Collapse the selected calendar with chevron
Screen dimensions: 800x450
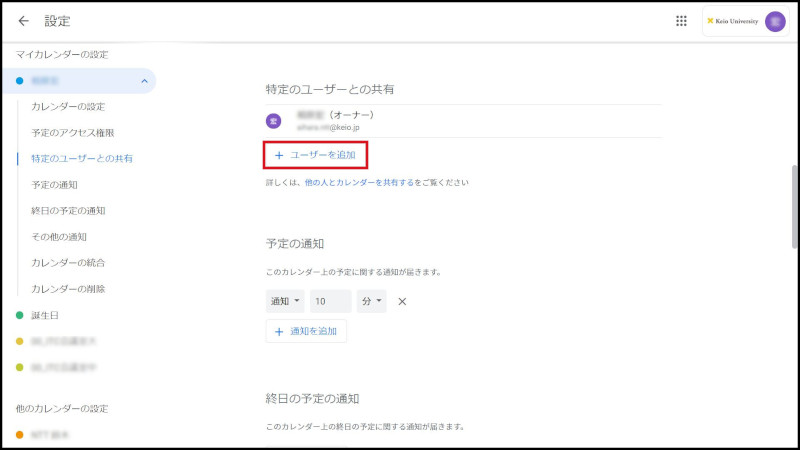pyautogui.click(x=144, y=81)
